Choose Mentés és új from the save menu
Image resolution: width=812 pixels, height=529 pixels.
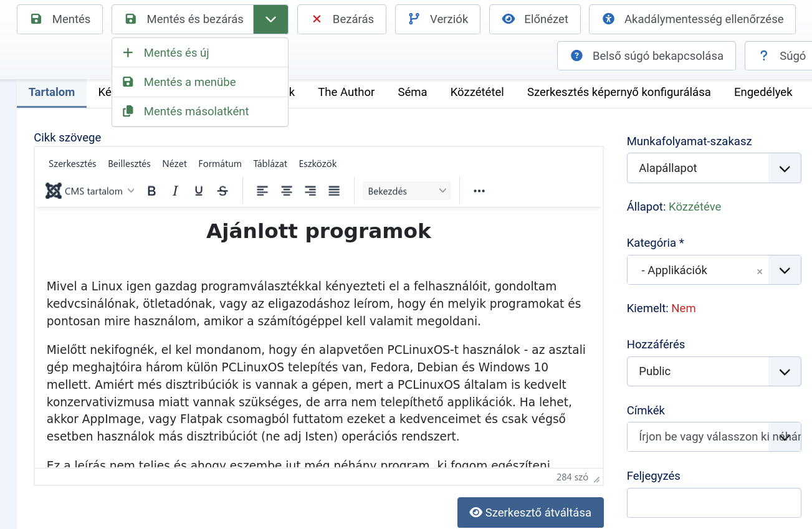point(200,53)
